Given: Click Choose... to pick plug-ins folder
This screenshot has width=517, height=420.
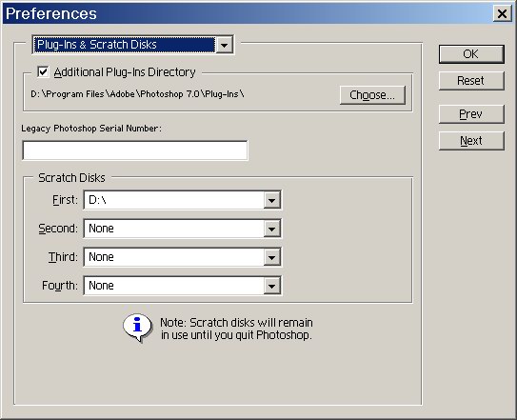Looking at the screenshot, I should tap(372, 95).
